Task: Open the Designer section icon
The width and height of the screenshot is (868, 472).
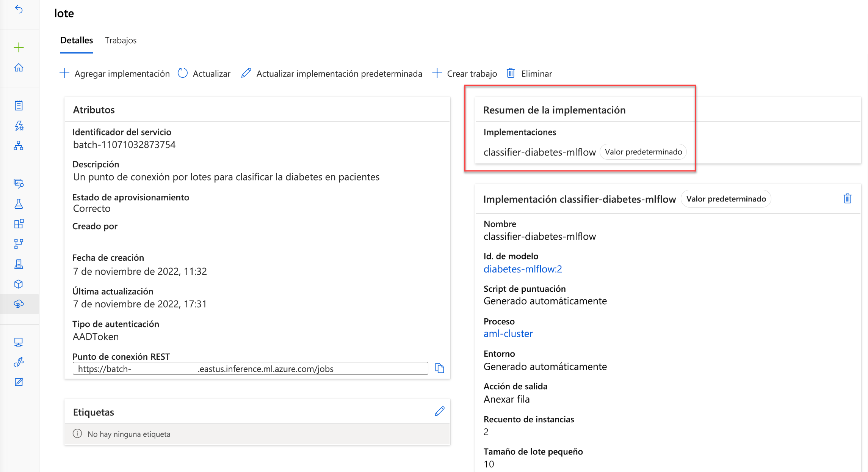Action: point(18,146)
